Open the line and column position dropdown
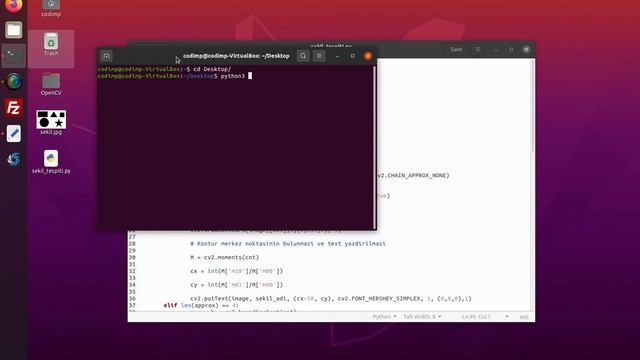 point(485,317)
